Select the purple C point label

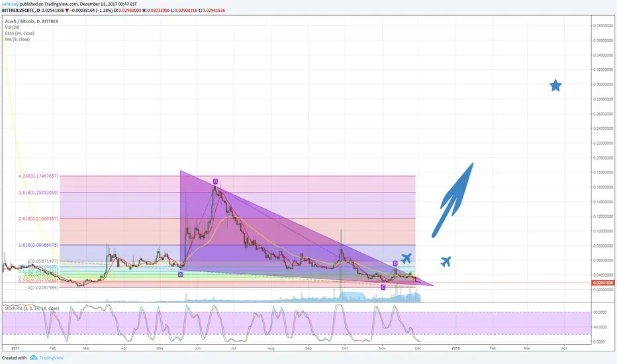[383, 287]
